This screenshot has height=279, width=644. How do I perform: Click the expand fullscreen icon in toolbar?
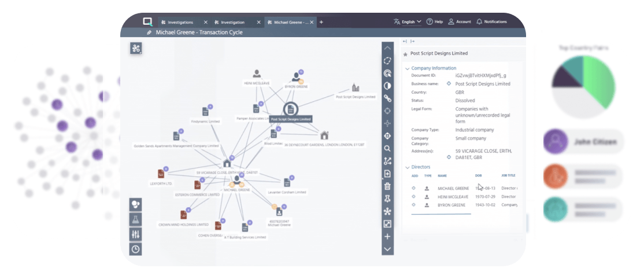click(x=387, y=224)
